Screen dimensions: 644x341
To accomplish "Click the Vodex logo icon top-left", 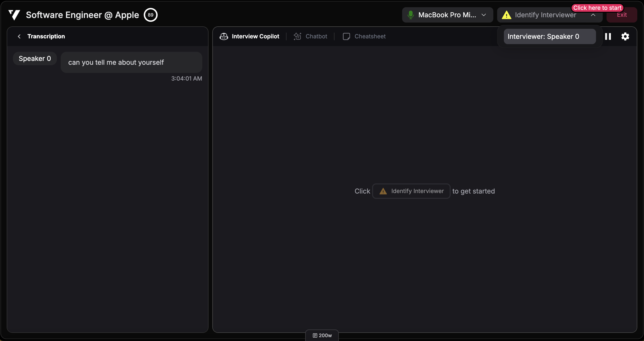I will pyautogui.click(x=14, y=15).
